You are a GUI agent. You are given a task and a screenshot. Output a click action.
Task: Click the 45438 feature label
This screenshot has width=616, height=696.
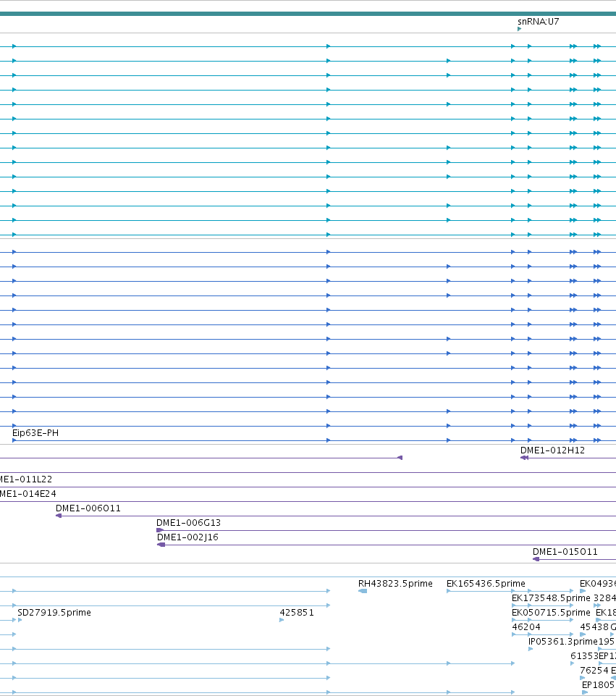click(x=594, y=627)
